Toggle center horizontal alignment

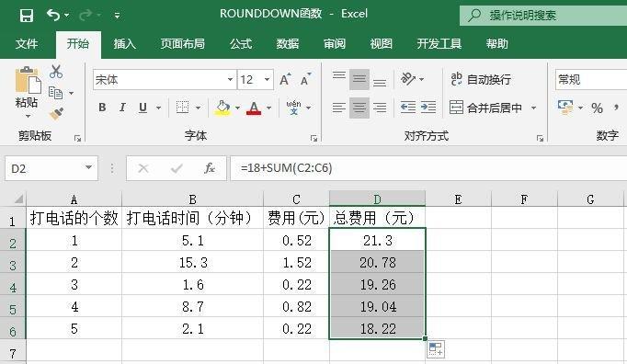coord(359,108)
